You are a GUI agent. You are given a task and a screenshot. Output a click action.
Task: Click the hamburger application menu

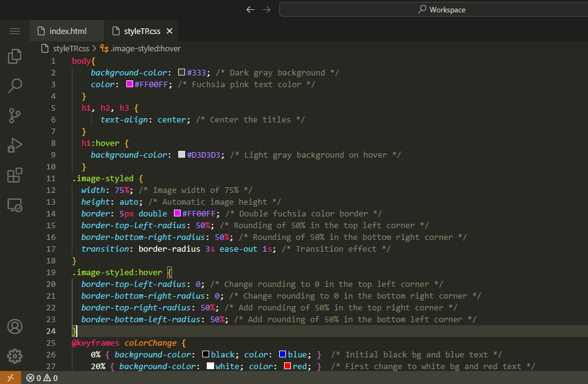tap(15, 31)
